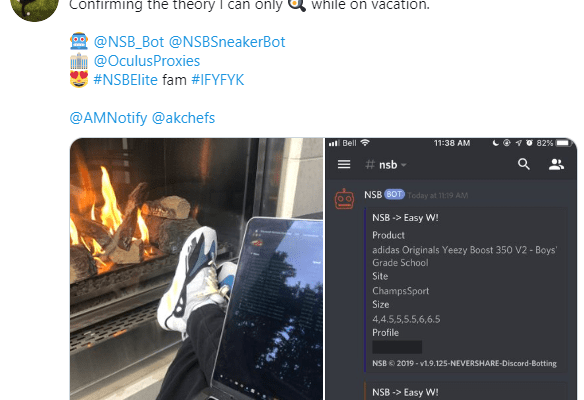Click the BOT badge next to NSB
The height and width of the screenshot is (400, 584).
tap(394, 194)
